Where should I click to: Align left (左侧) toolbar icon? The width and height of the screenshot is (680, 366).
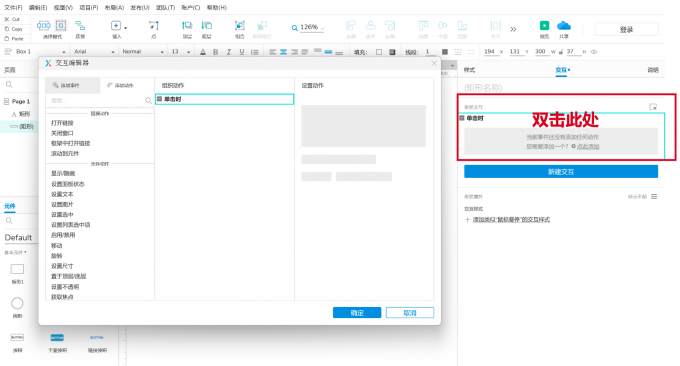pyautogui.click(x=351, y=26)
